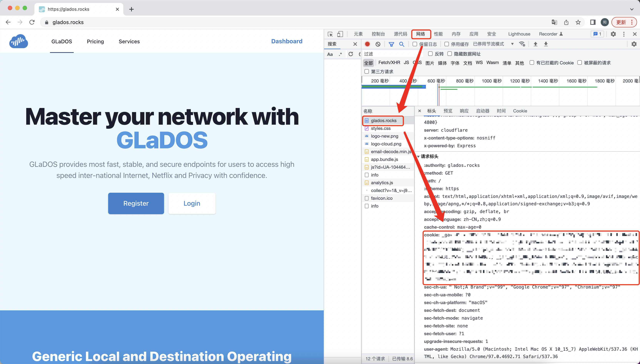Click the import HAR upload icon
The width and height of the screenshot is (640, 364).
[535, 44]
